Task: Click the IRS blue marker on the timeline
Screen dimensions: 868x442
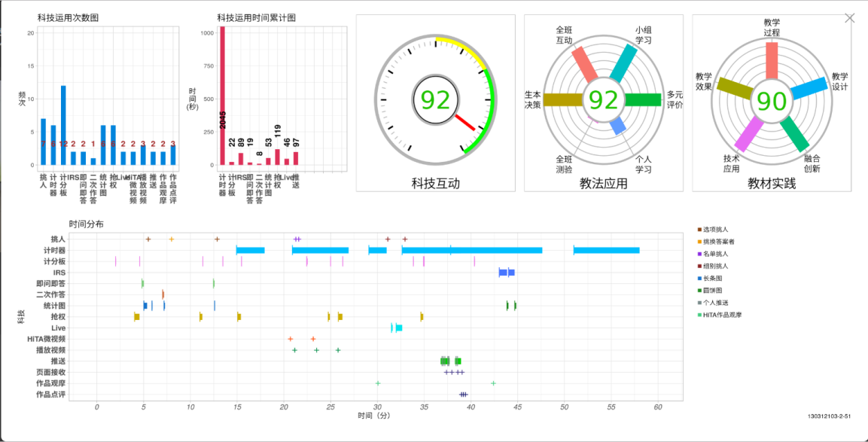Action: tap(507, 273)
